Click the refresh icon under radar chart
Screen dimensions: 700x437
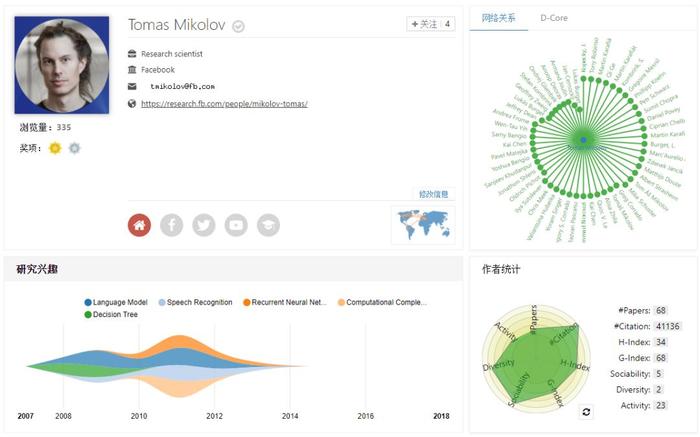coord(586,412)
